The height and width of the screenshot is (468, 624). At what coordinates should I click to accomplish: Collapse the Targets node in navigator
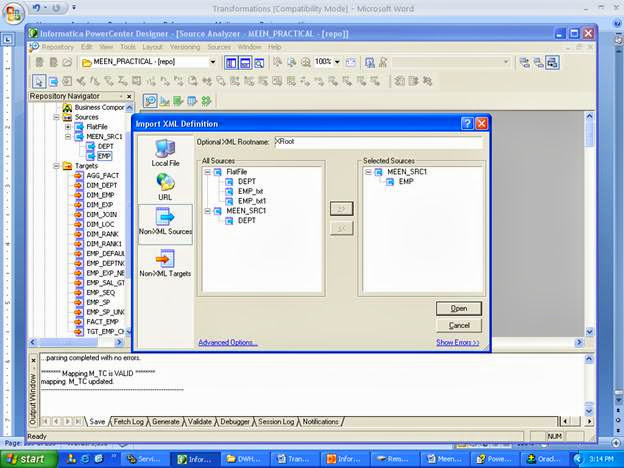click(57, 166)
